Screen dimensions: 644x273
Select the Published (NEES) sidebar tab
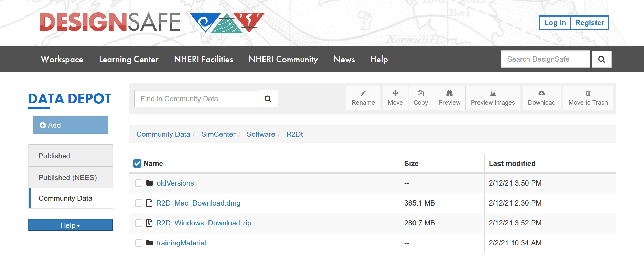coord(71,177)
